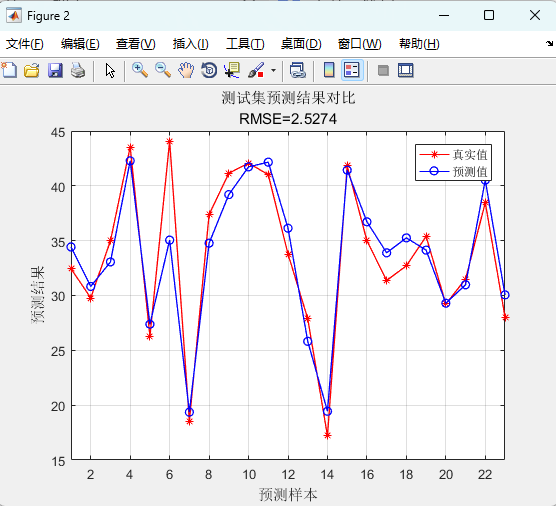Open the 窗口(W) menu

(359, 44)
